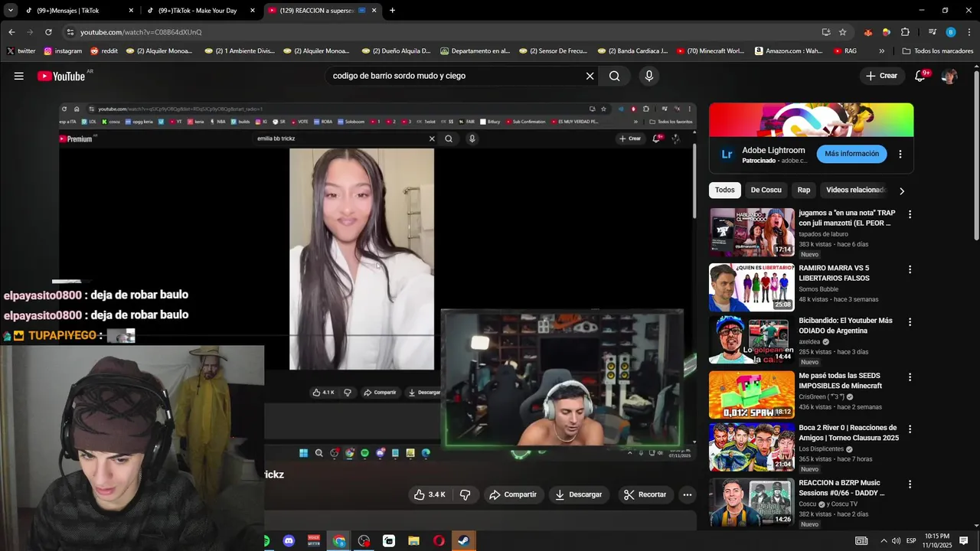Viewport: 980px width, 551px height.
Task: Open the tab search dropdown
Action: point(10,11)
